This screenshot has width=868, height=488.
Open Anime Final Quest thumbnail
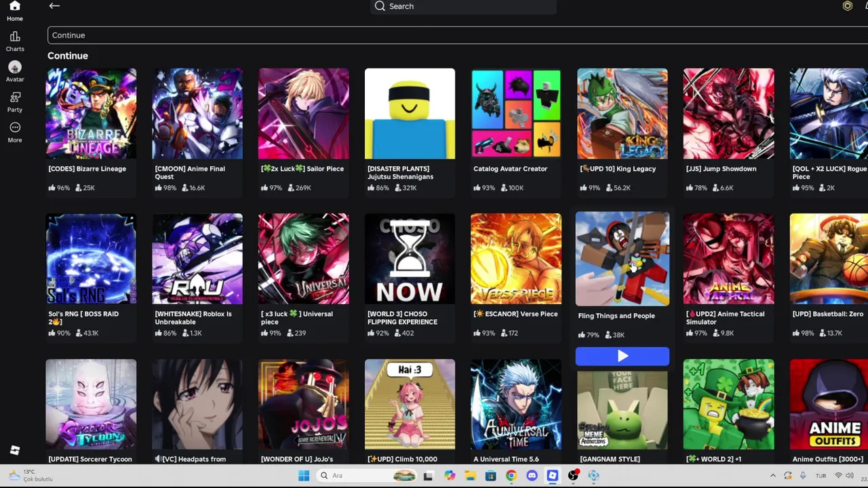pyautogui.click(x=197, y=114)
